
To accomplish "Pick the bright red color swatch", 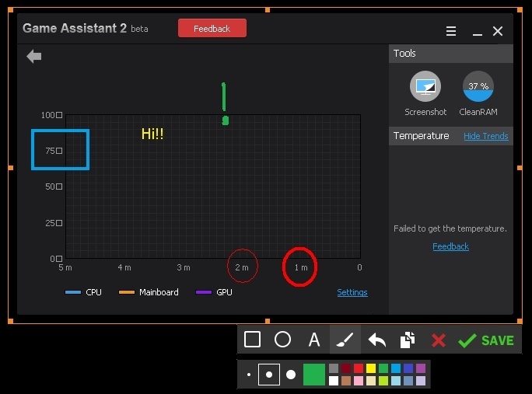I will (359, 368).
